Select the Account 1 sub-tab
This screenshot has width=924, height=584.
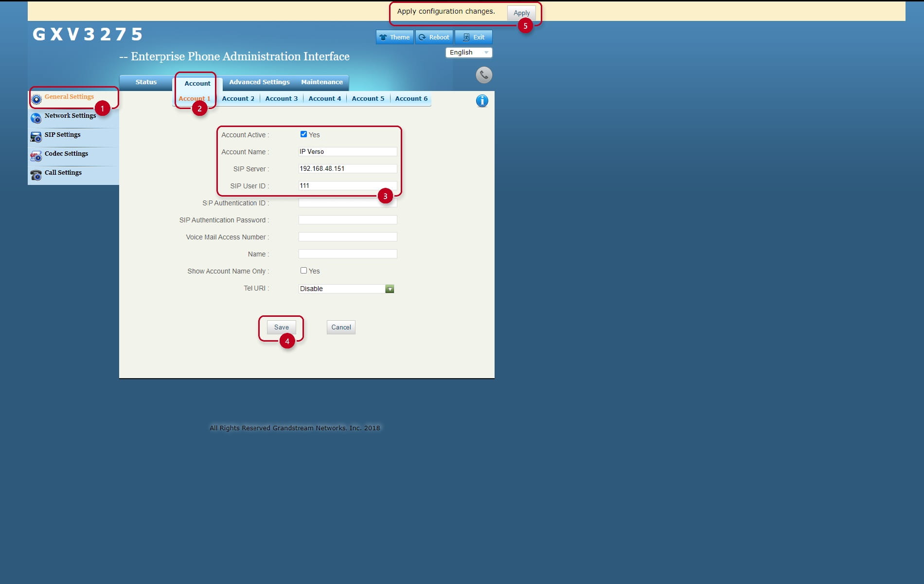click(x=195, y=98)
